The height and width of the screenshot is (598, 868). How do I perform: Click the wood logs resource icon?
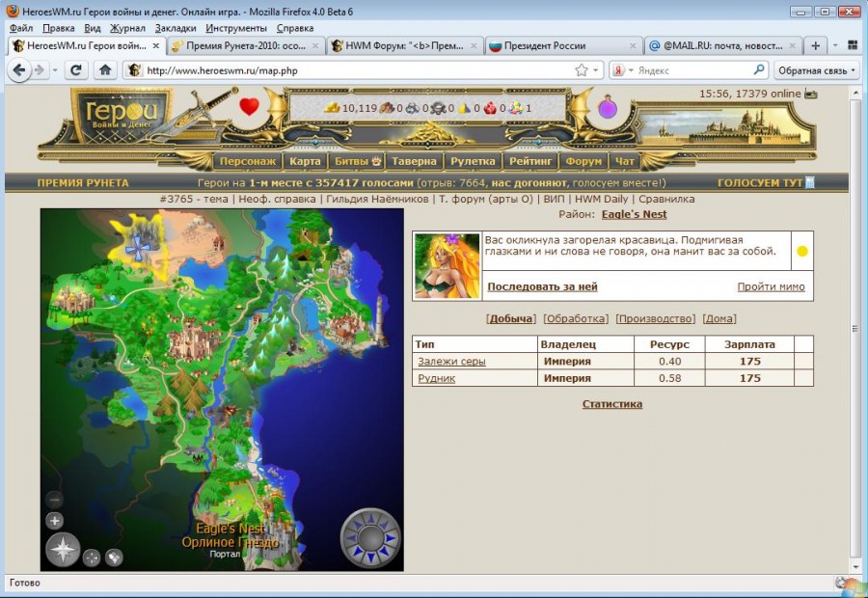[x=387, y=108]
